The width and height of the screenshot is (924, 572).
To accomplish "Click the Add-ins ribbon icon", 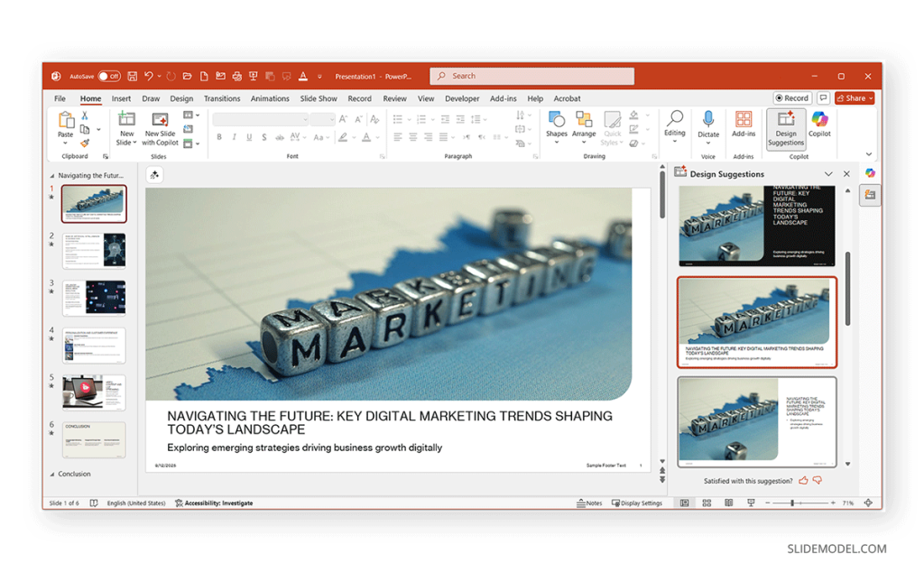I will [x=744, y=124].
